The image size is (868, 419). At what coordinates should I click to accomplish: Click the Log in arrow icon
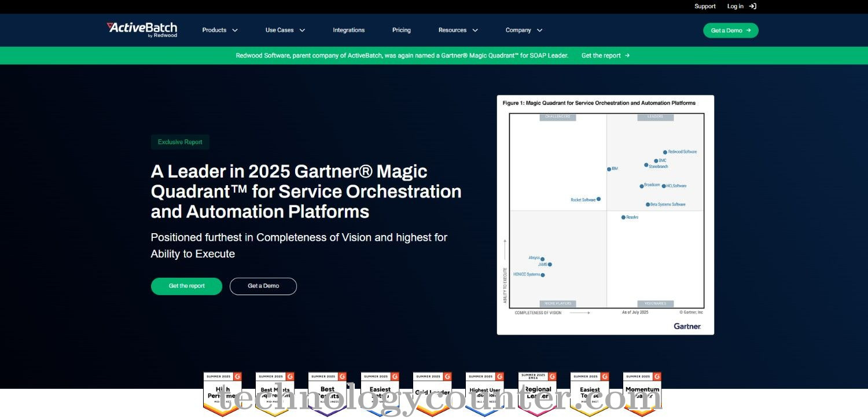click(752, 6)
